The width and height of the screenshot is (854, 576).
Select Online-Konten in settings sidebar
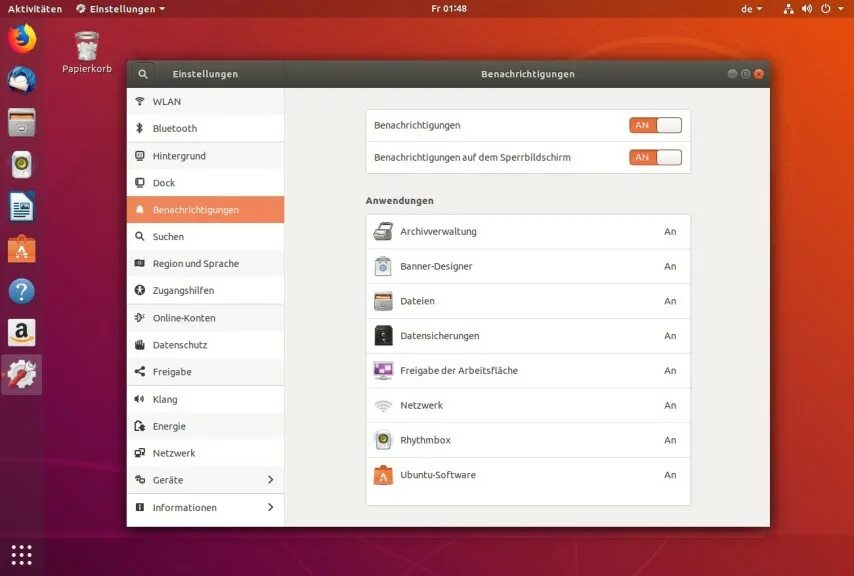tap(205, 318)
